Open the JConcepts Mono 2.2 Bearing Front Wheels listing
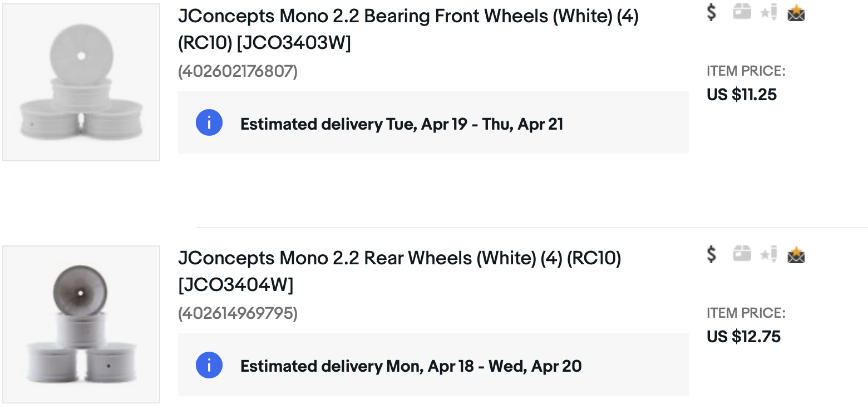 coord(408,29)
